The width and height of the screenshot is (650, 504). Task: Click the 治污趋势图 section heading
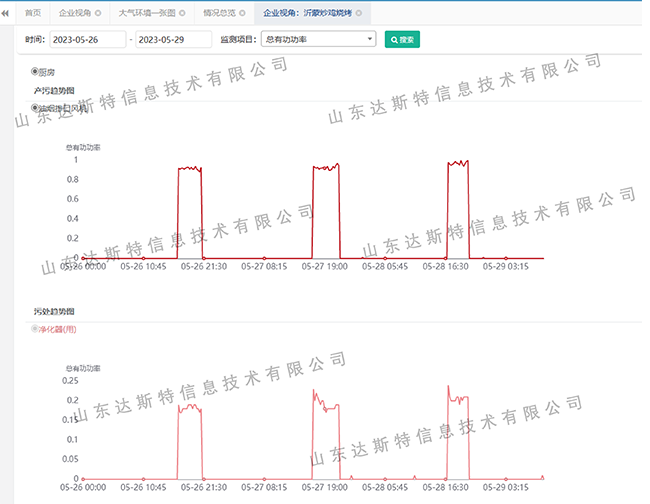[x=54, y=312]
